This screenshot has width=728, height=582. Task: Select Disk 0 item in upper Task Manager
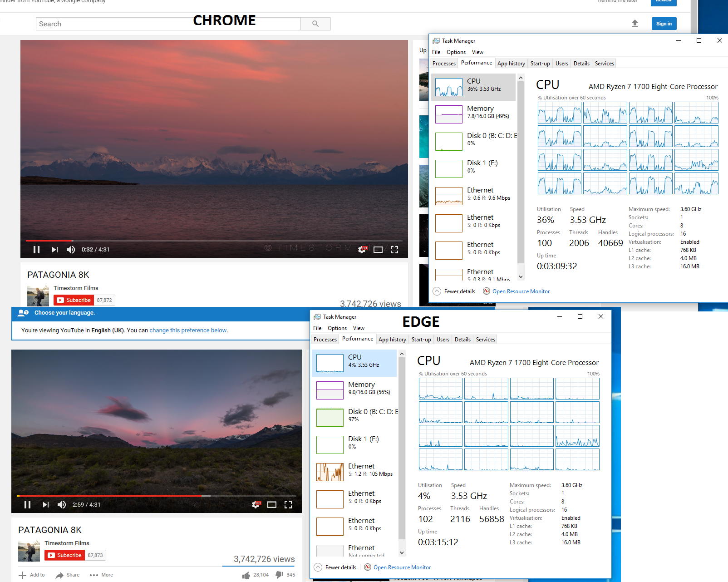tap(473, 141)
